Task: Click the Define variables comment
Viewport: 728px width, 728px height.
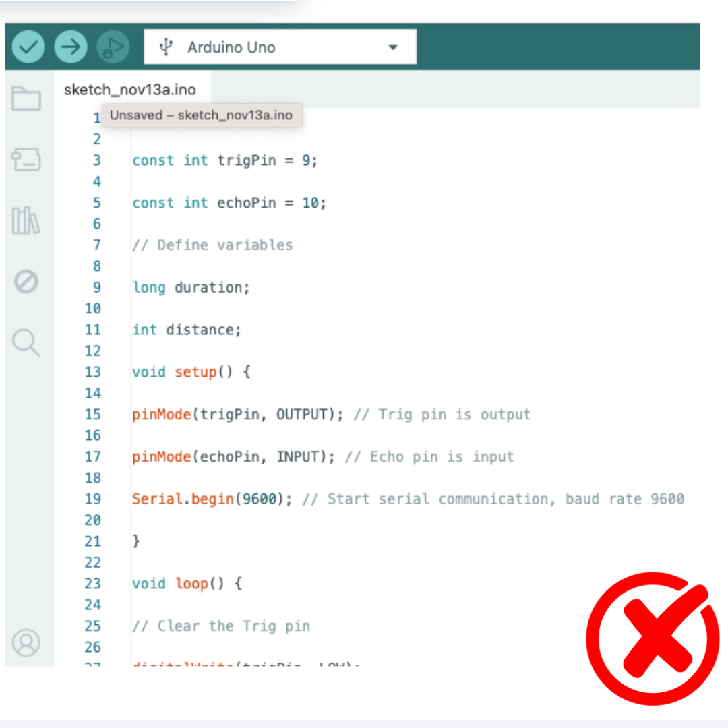Action: 212,245
